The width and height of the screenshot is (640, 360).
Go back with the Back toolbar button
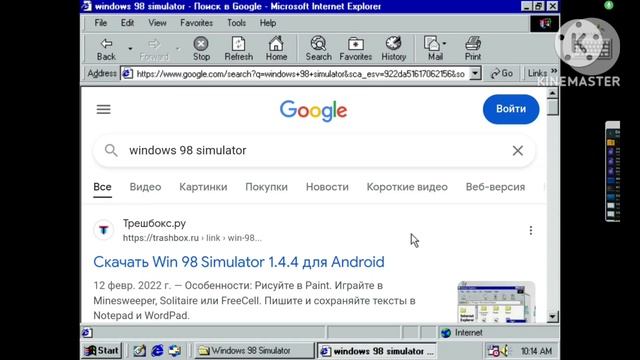(x=107, y=49)
